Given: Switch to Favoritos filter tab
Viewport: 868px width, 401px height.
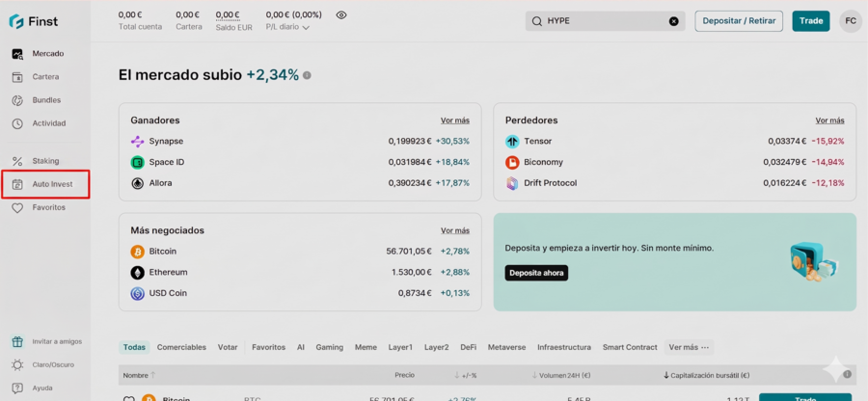Looking at the screenshot, I should point(268,347).
